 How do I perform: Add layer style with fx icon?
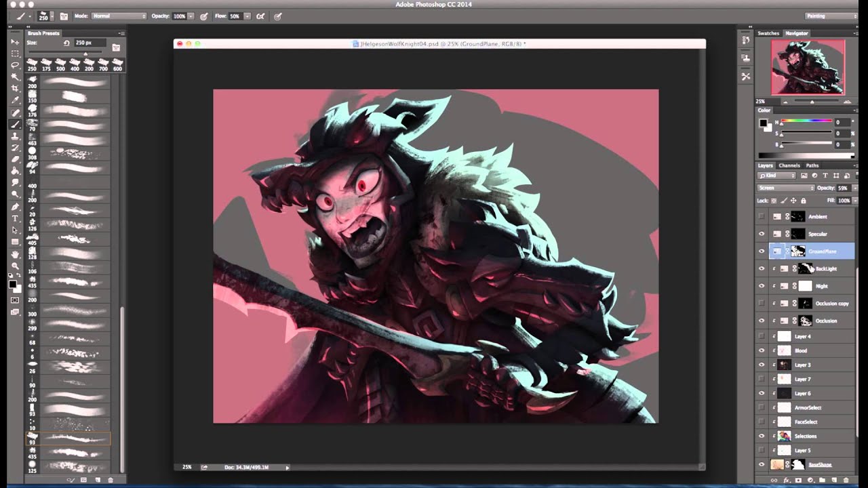(x=785, y=481)
